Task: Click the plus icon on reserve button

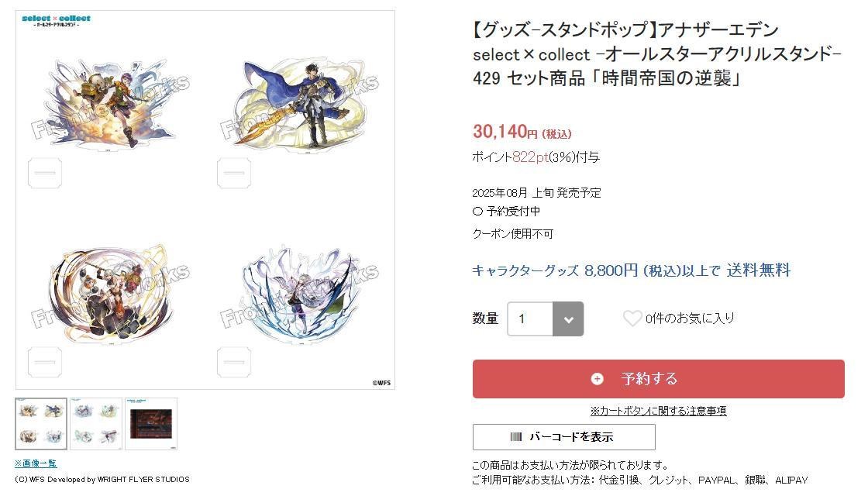Action: (x=598, y=379)
